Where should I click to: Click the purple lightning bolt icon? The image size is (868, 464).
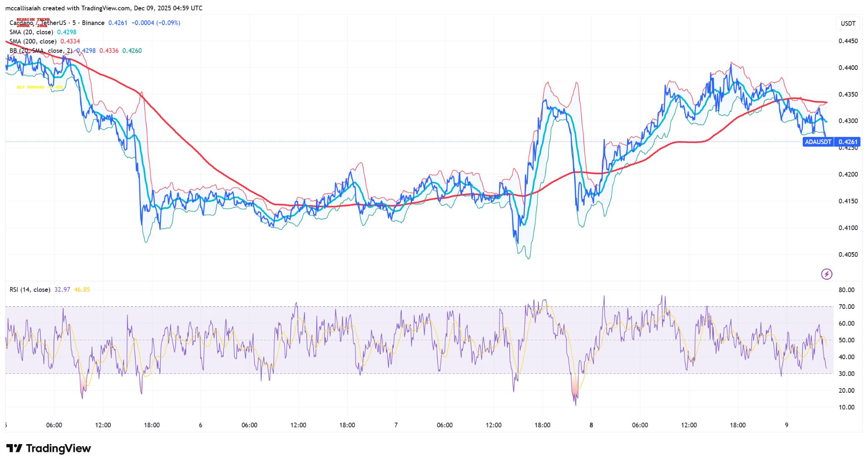(826, 274)
